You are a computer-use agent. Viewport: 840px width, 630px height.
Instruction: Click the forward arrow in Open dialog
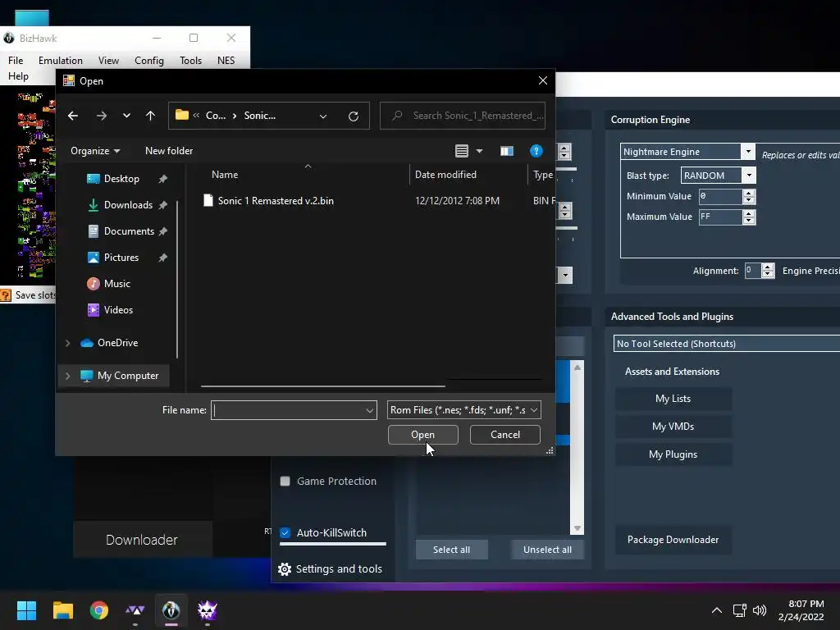click(101, 116)
